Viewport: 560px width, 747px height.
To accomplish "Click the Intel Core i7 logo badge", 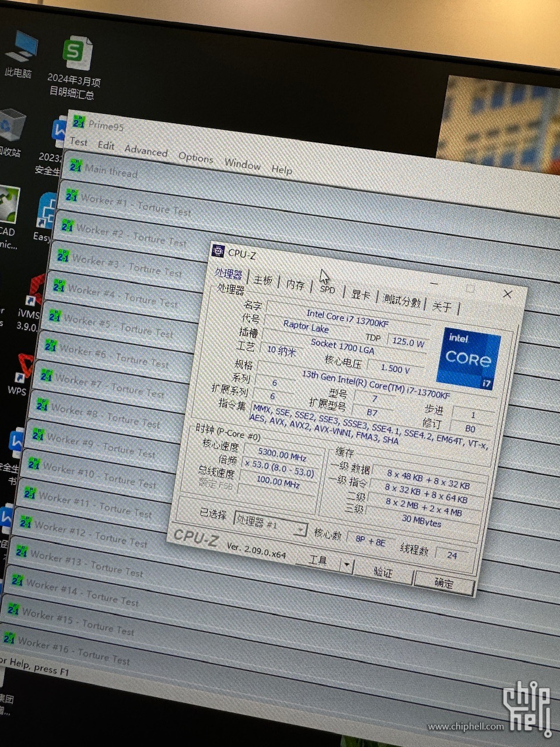I will coord(470,359).
